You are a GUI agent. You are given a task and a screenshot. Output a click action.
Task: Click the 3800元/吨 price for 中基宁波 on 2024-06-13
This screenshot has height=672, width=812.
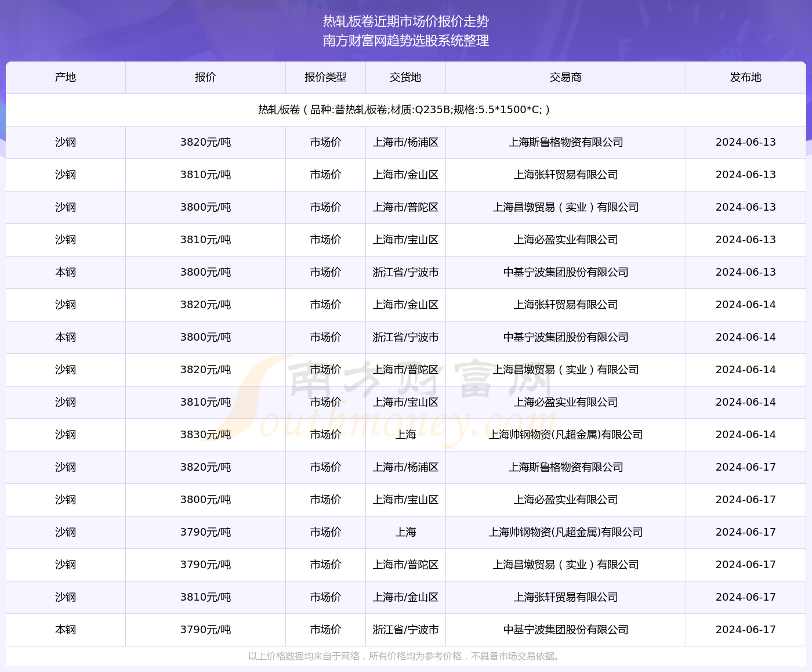(205, 272)
